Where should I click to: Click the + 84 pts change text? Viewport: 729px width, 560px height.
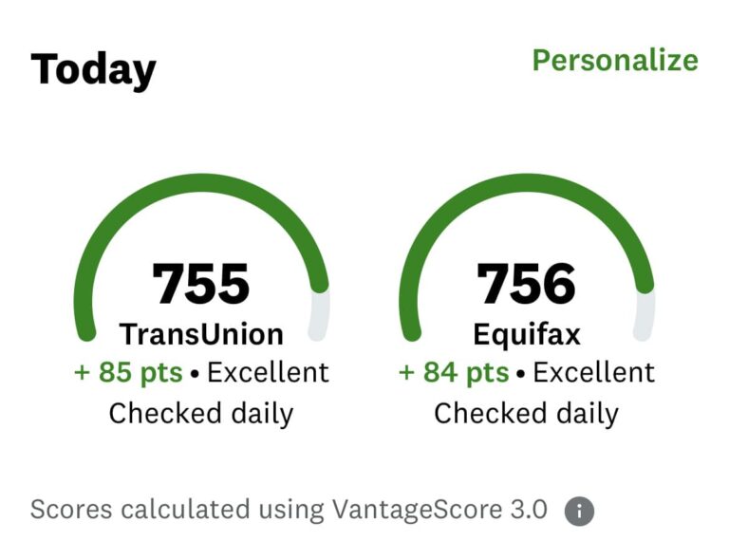[454, 373]
